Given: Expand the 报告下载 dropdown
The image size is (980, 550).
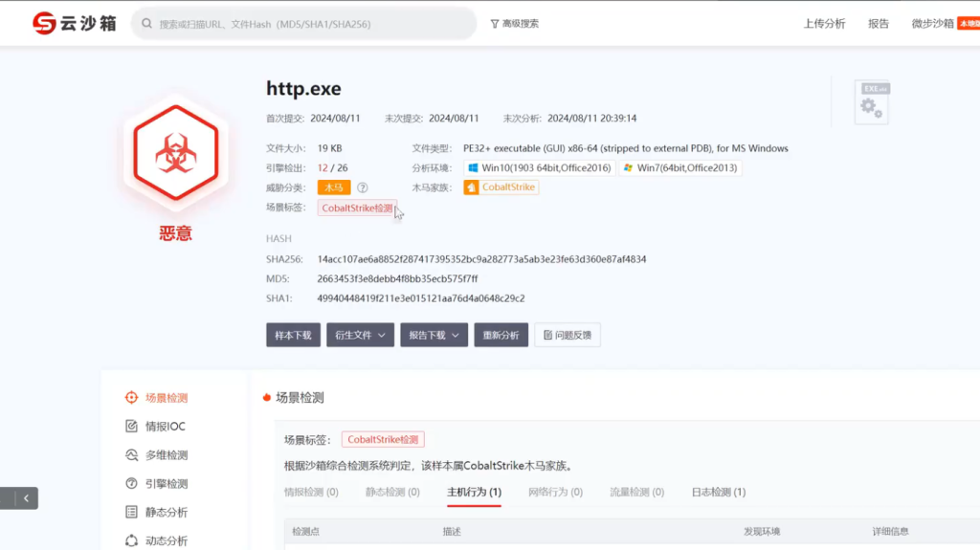Looking at the screenshot, I should point(434,335).
